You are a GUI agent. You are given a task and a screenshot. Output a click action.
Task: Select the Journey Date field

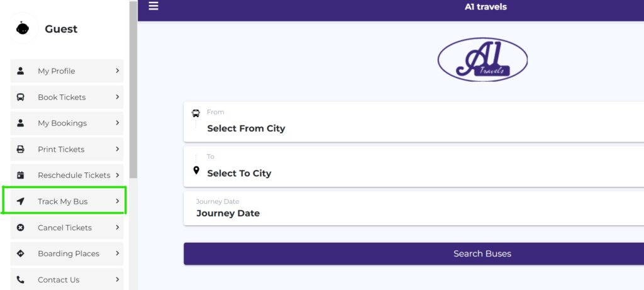pos(414,208)
